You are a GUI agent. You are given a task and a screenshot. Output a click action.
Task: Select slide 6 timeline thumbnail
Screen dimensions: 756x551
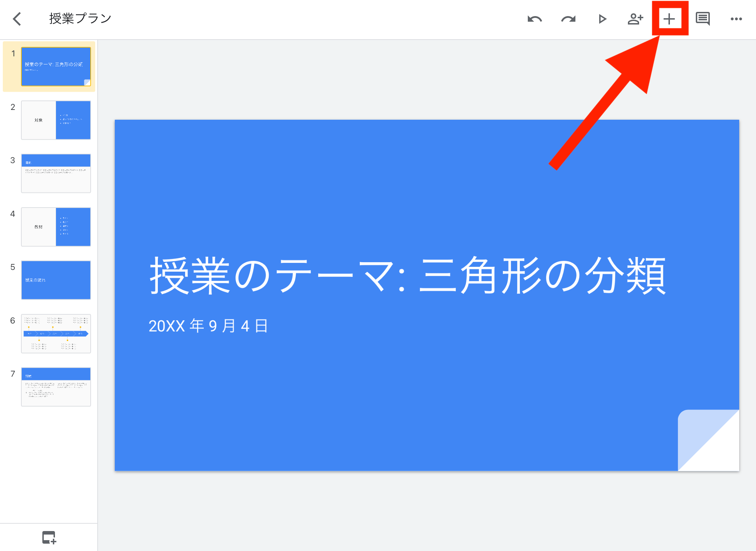click(x=56, y=334)
